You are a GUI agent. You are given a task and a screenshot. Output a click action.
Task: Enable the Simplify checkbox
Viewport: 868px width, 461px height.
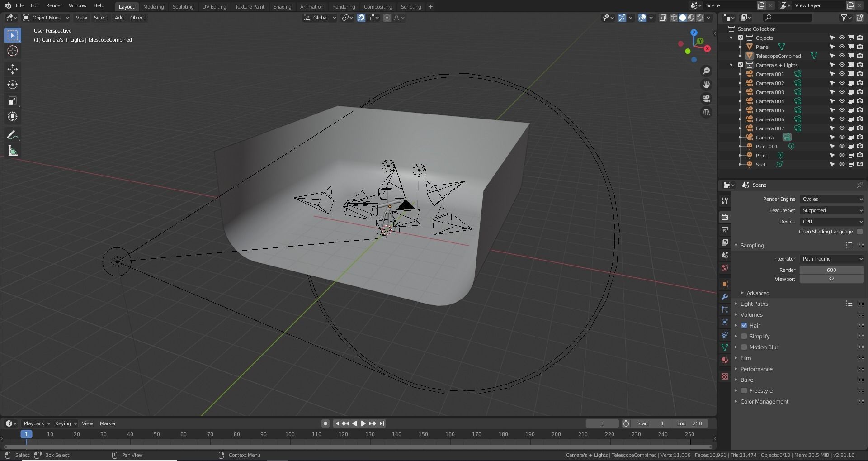point(744,337)
